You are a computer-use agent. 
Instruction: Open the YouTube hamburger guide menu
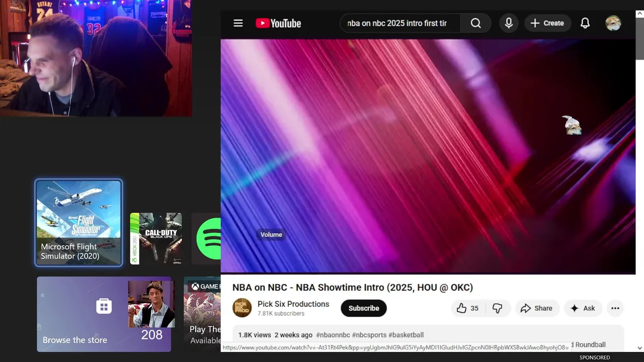[x=238, y=23]
